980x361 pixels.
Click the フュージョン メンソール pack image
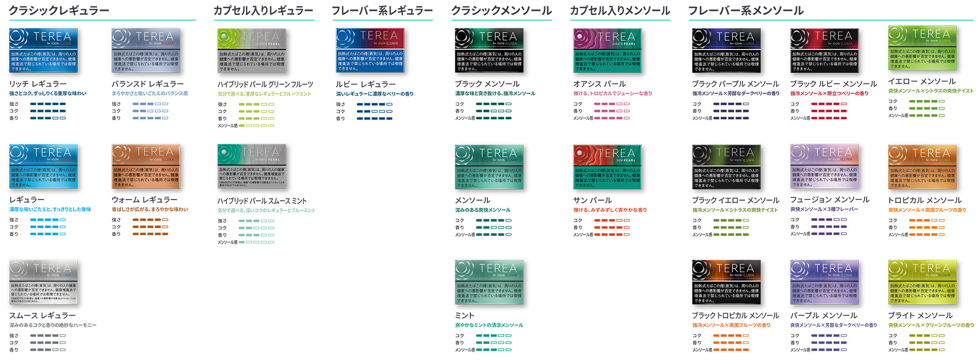pos(825,167)
